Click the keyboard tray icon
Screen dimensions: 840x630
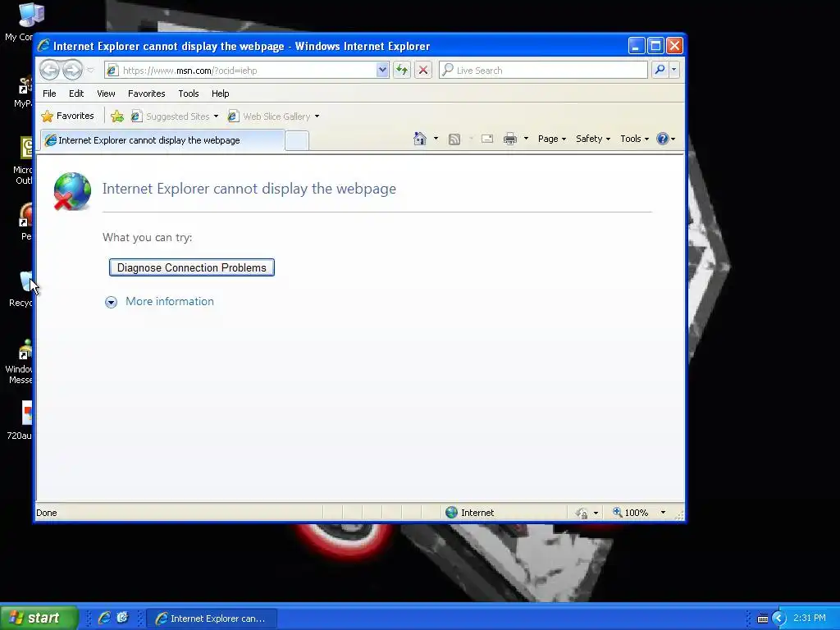click(x=762, y=619)
